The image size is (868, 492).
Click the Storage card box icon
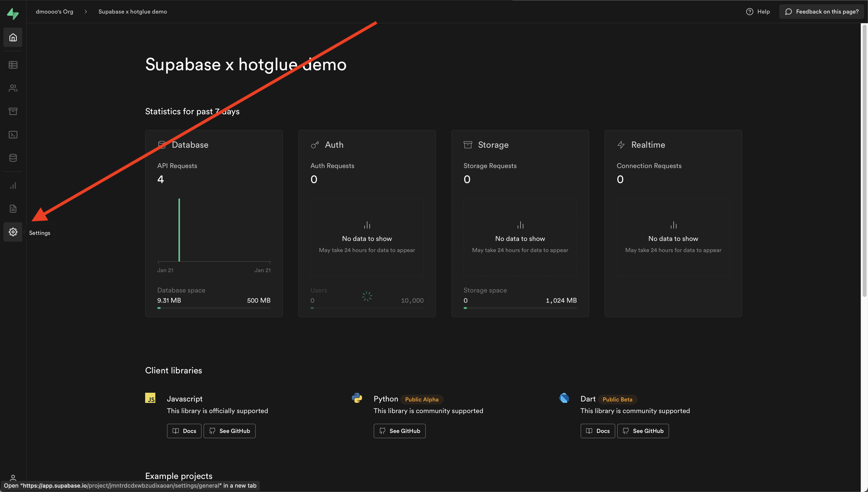[468, 145]
